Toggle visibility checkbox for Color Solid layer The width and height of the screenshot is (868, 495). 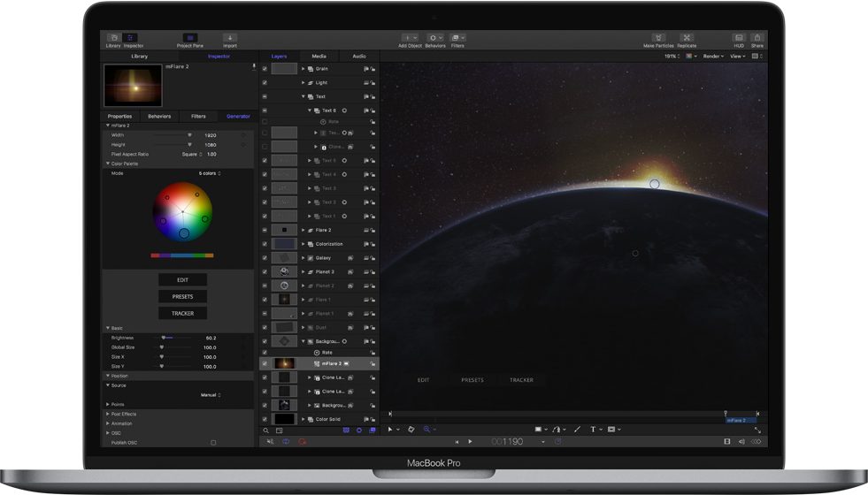(265, 419)
